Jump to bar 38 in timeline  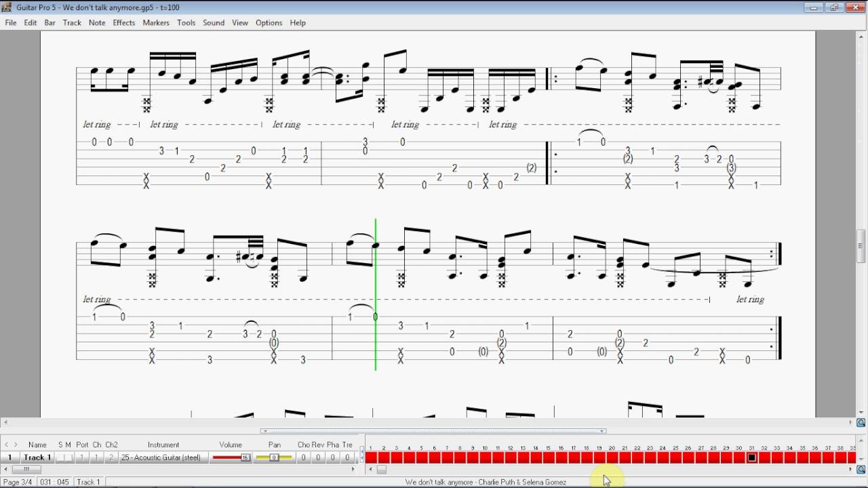pyautogui.click(x=840, y=457)
